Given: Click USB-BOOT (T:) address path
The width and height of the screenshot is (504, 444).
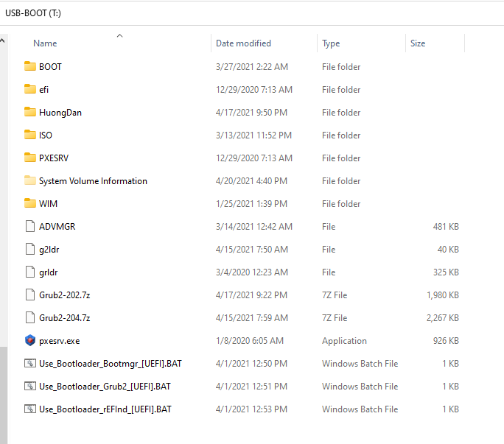Looking at the screenshot, I should [33, 13].
